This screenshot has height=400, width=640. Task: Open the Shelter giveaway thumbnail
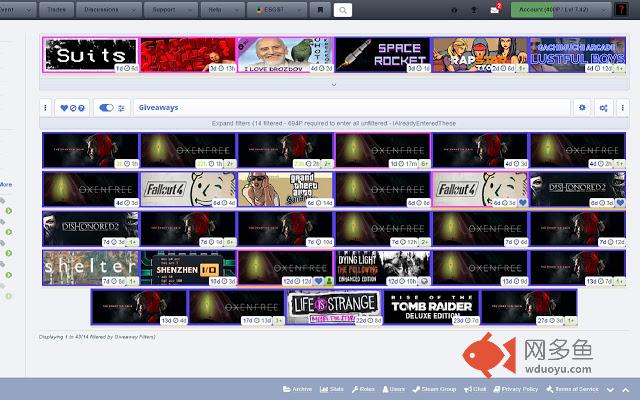point(91,268)
